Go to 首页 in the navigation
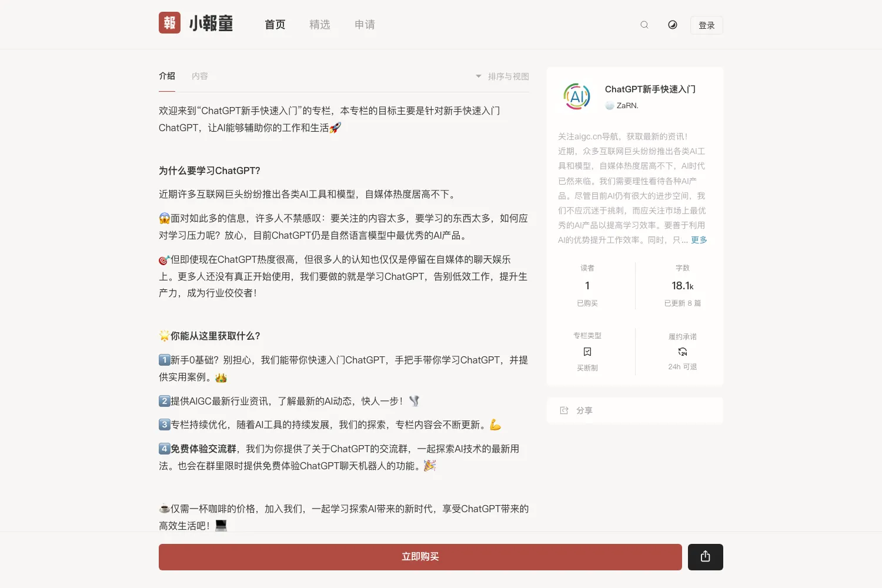Image resolution: width=882 pixels, height=588 pixels. [x=275, y=25]
